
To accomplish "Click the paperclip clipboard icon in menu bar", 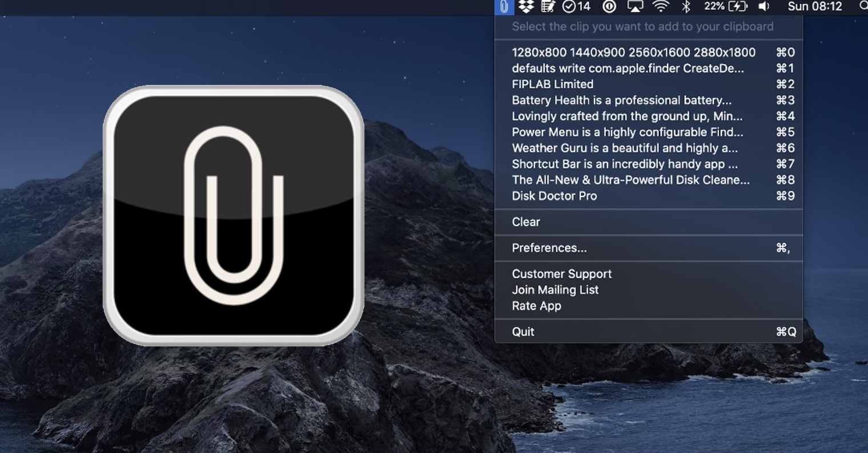I will point(504,7).
